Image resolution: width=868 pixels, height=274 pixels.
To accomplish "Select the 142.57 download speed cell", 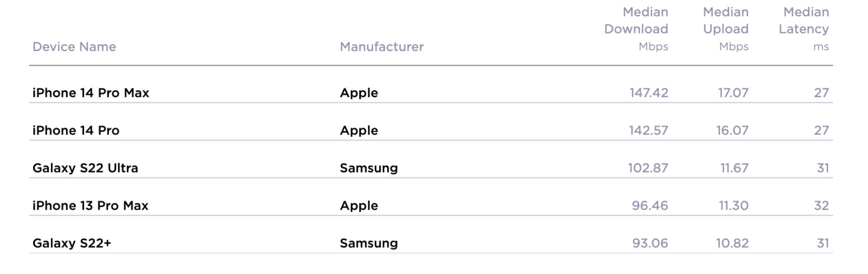I will tap(648, 131).
